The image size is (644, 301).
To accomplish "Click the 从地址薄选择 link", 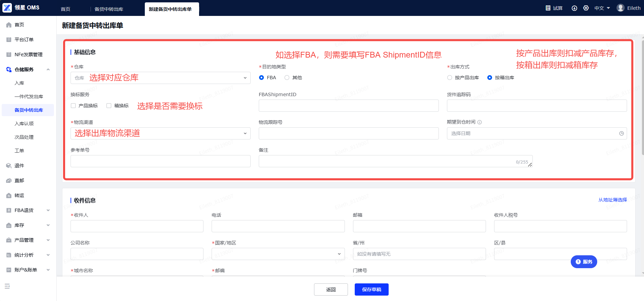I will click(613, 200).
